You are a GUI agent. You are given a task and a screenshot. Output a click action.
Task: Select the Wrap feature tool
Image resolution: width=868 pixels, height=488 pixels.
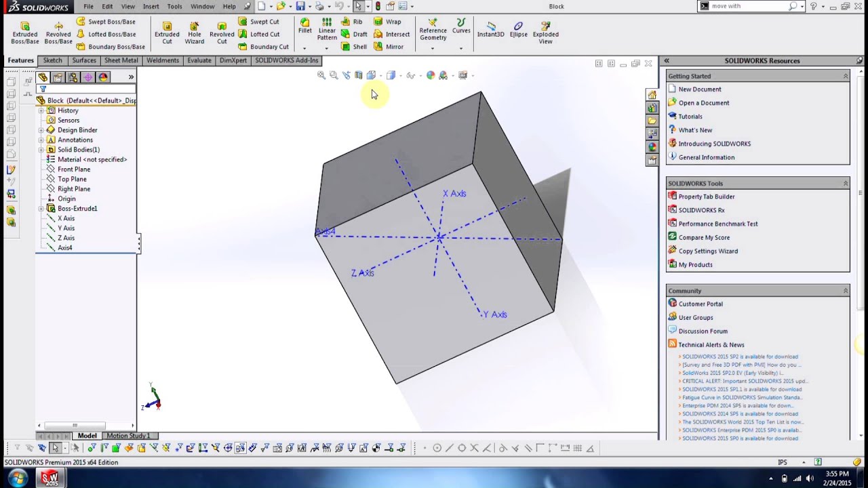coord(387,22)
